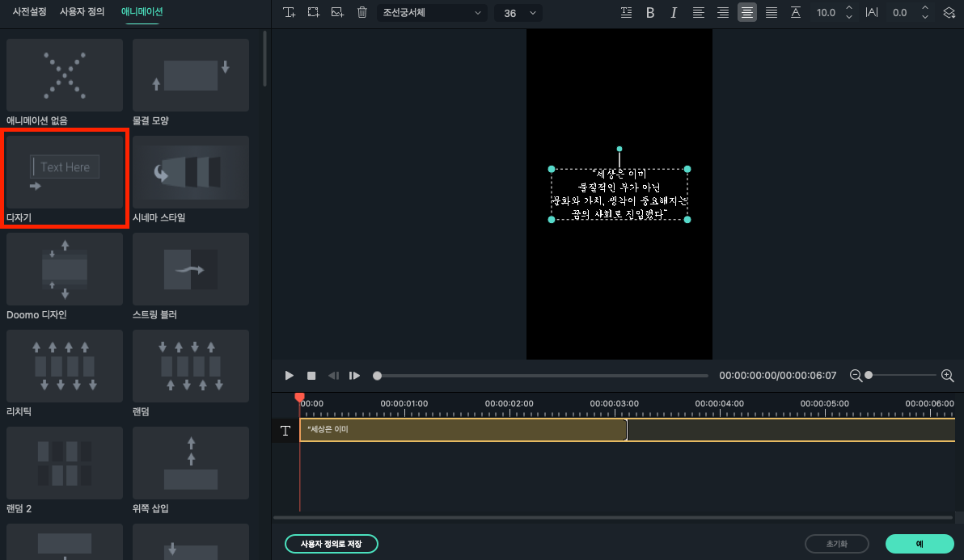Switch to the 사용자 정의 tab
This screenshot has width=964, height=560.
[x=82, y=11]
